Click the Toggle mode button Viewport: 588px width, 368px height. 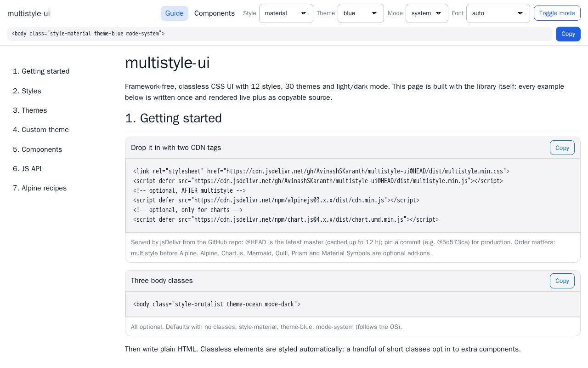click(557, 13)
